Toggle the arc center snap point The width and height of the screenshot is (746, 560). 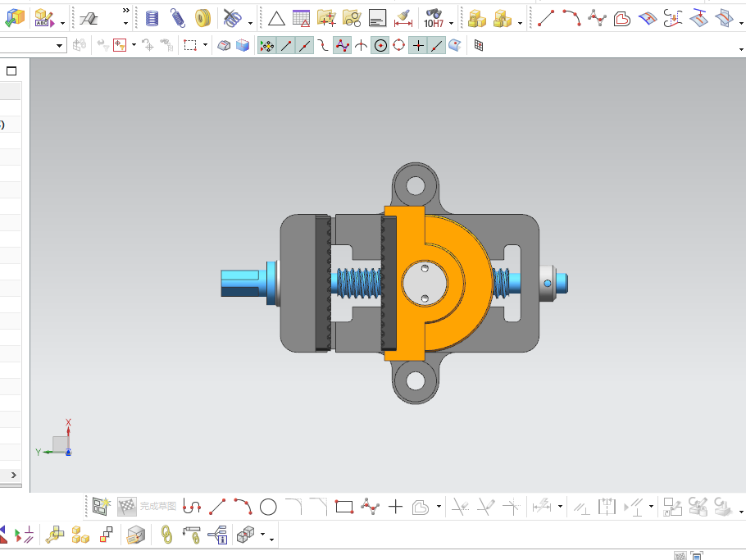coord(380,46)
